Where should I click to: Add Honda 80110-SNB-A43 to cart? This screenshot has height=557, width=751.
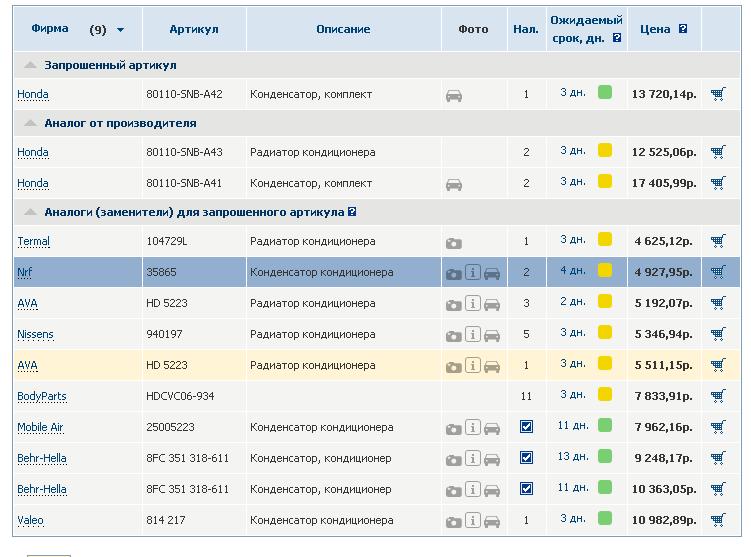[x=718, y=152]
